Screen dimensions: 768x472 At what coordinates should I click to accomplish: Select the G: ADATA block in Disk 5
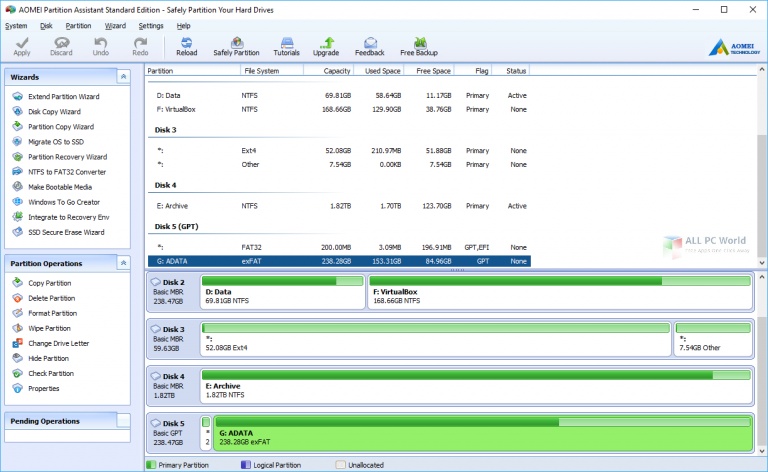click(483, 433)
